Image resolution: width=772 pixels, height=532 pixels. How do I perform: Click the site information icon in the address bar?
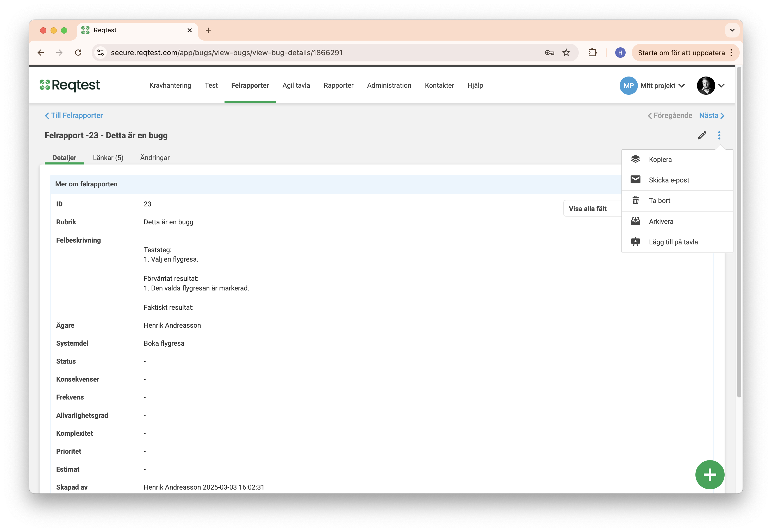coord(100,53)
